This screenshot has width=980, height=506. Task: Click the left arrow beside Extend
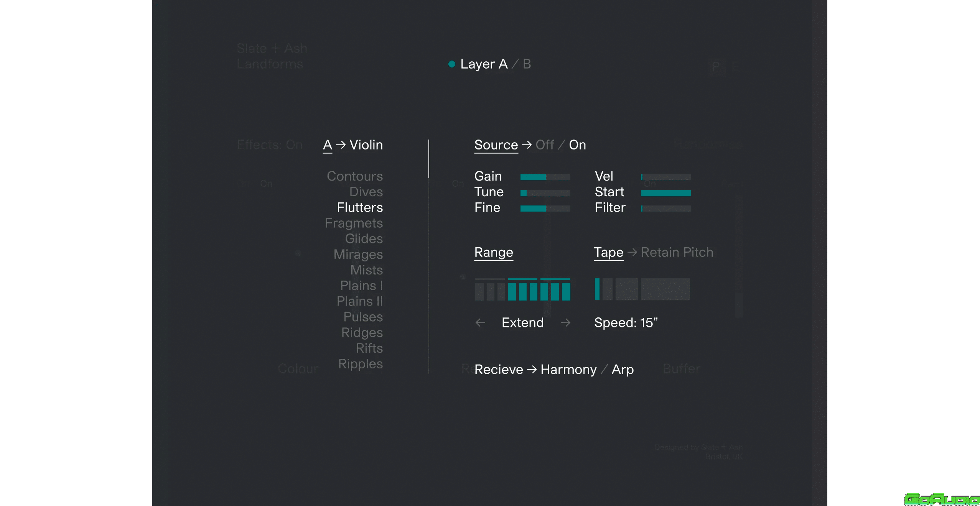(x=480, y=323)
